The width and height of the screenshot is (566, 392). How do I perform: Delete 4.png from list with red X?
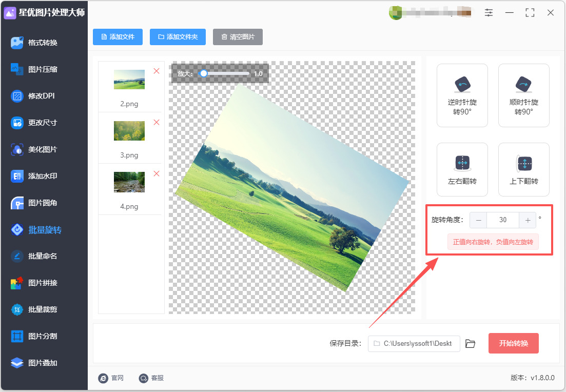pyautogui.click(x=157, y=173)
